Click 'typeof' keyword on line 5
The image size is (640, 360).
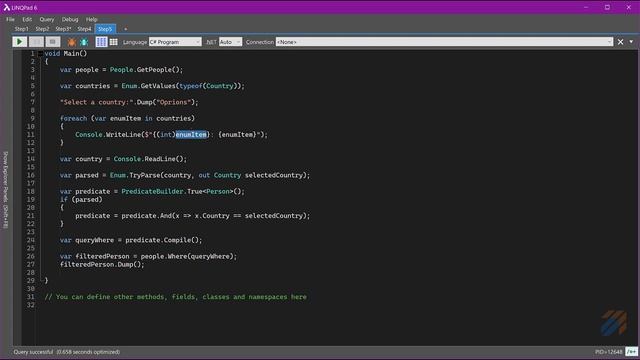[191, 86]
